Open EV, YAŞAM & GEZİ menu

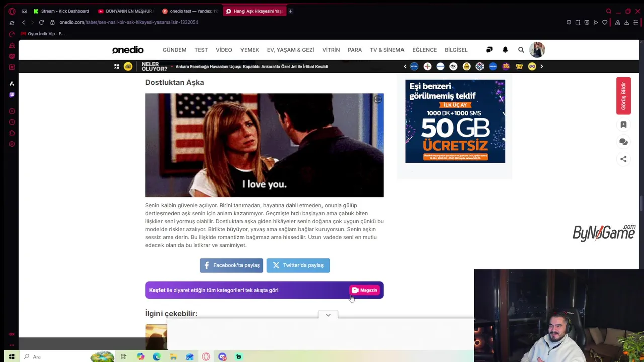tap(290, 50)
